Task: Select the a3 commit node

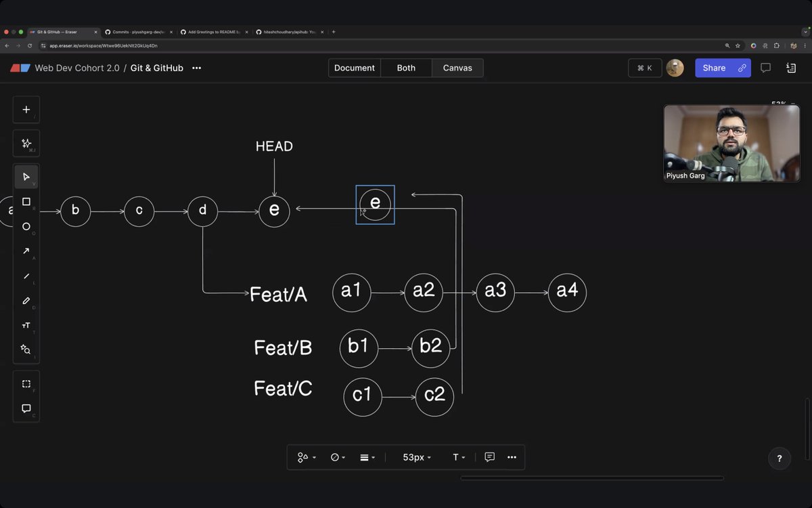Action: (495, 293)
